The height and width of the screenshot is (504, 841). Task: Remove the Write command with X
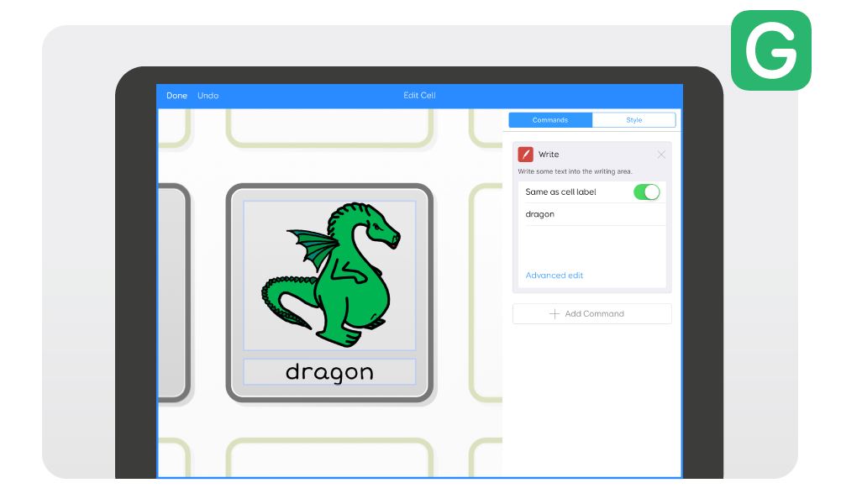pos(661,155)
